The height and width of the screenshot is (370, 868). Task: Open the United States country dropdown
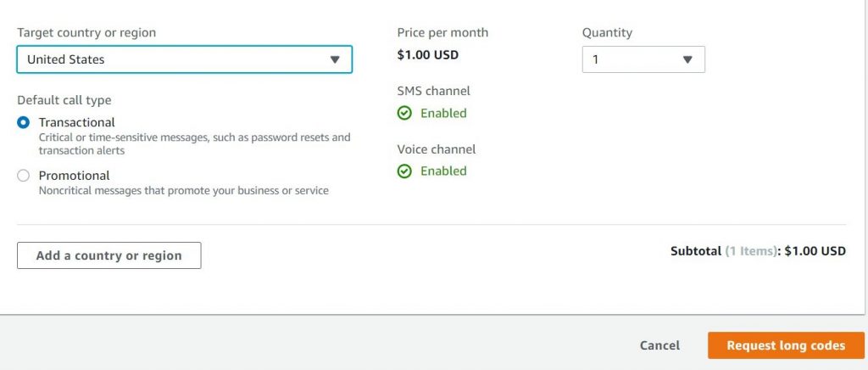[x=184, y=59]
